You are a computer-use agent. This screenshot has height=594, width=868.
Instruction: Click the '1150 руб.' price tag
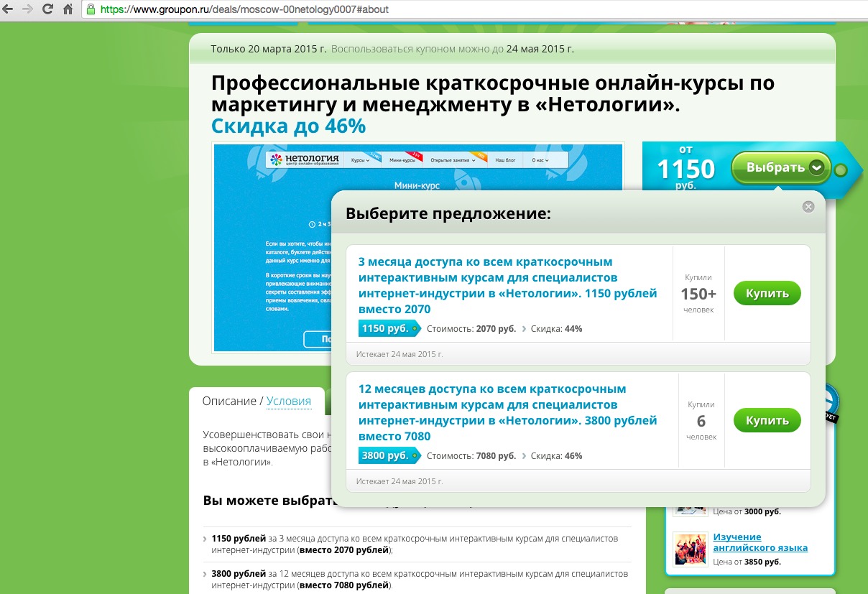click(x=389, y=328)
